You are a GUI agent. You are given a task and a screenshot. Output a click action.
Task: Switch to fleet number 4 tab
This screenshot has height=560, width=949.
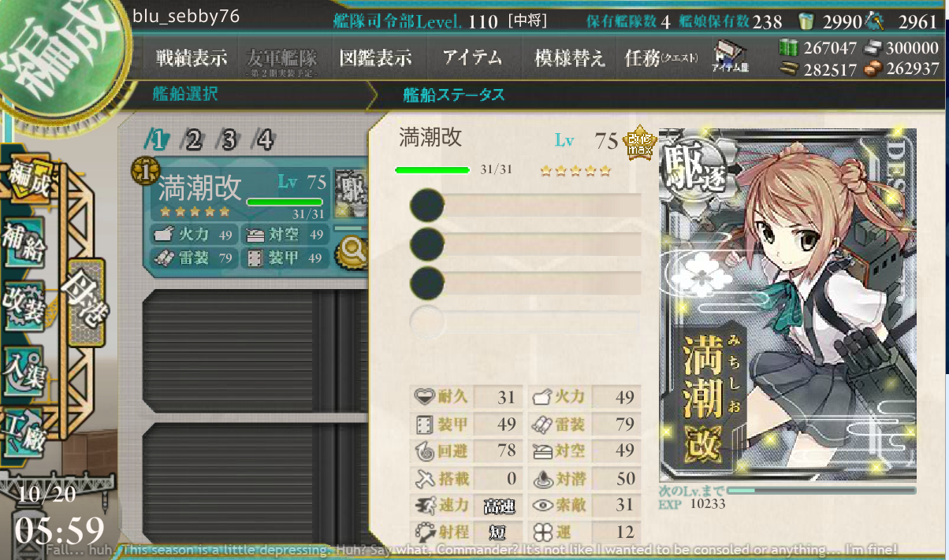click(x=263, y=141)
